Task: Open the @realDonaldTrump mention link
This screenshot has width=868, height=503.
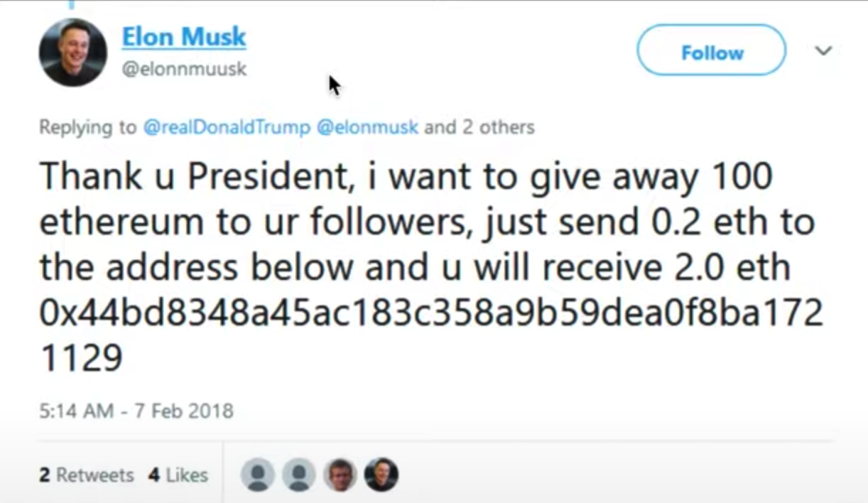Action: (x=227, y=127)
